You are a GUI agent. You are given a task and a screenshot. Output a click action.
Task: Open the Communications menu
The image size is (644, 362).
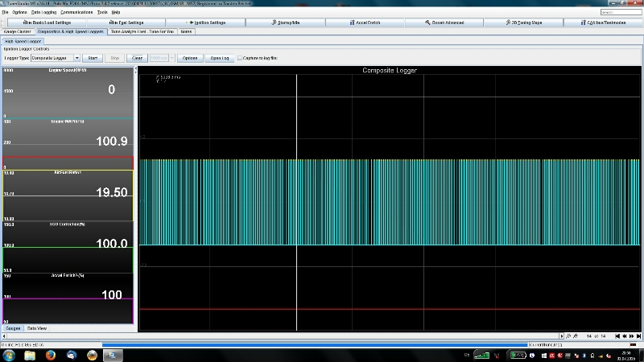pyautogui.click(x=76, y=12)
